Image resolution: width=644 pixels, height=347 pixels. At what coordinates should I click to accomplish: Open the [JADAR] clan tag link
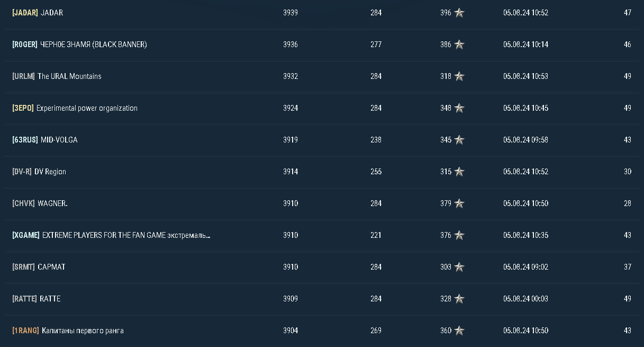tap(25, 13)
